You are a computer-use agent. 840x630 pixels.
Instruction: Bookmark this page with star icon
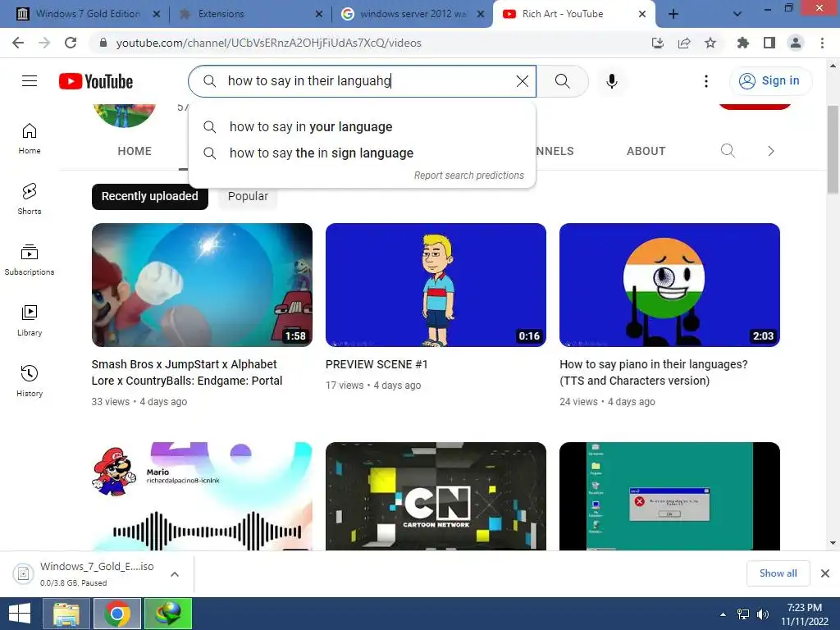pos(710,43)
